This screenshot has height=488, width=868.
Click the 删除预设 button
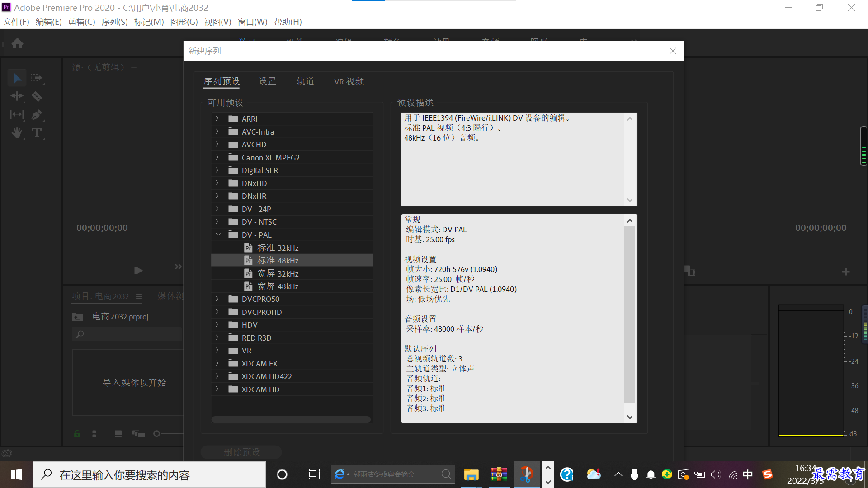click(x=241, y=452)
